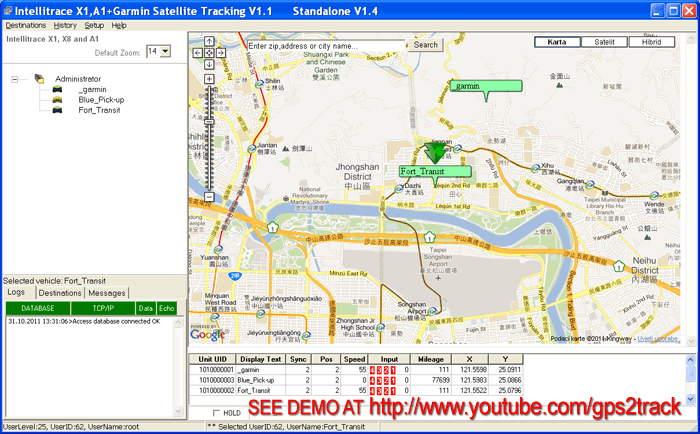Toggle HOLD checkbox
Viewport: 700px width, 434px height.
217,413
